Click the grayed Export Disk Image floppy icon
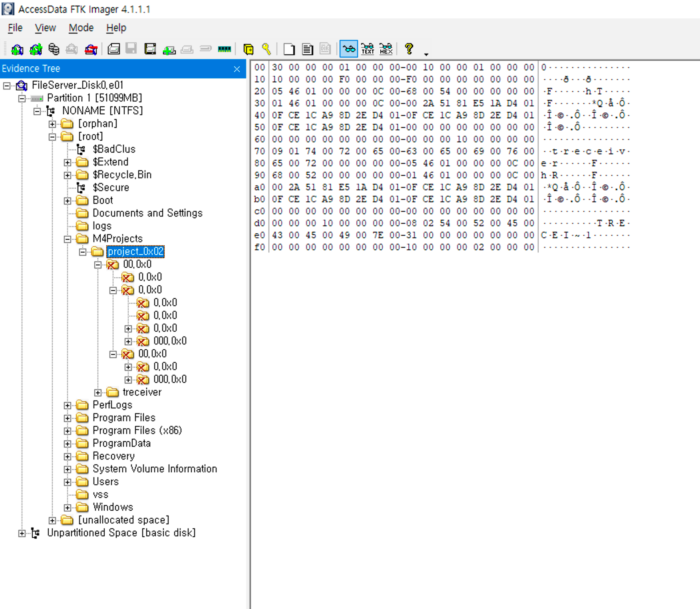700x609 pixels. coord(131,49)
